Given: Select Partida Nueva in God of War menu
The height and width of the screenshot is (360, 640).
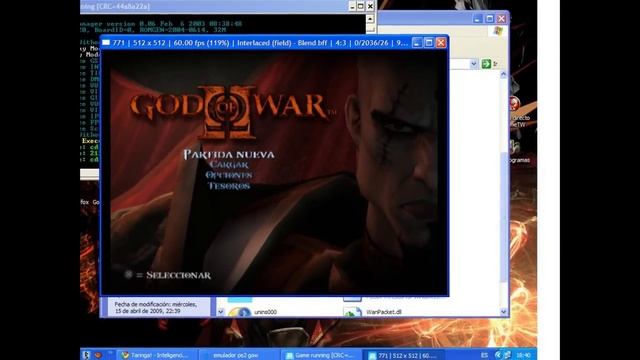Looking at the screenshot, I should pos(229,154).
